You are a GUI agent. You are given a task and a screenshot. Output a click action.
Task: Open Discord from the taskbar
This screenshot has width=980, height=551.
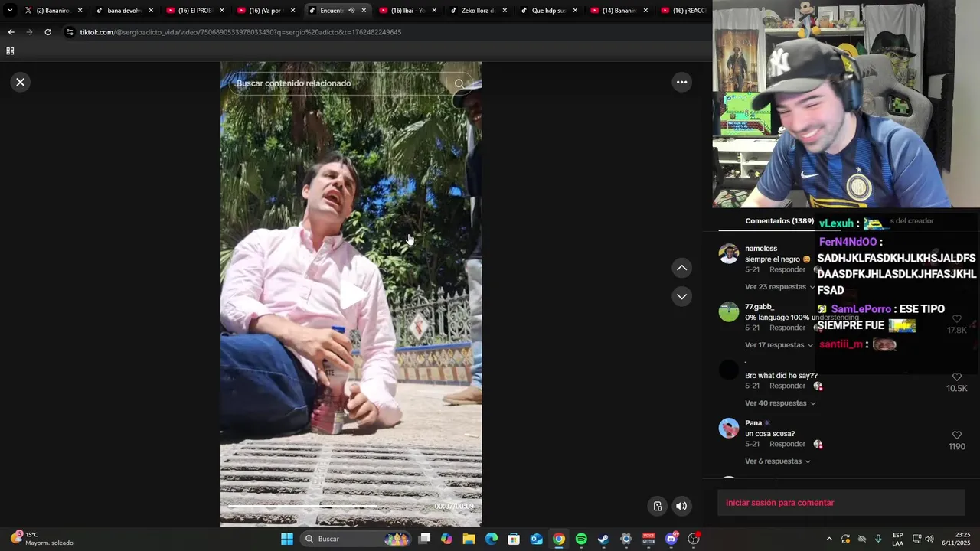671,539
